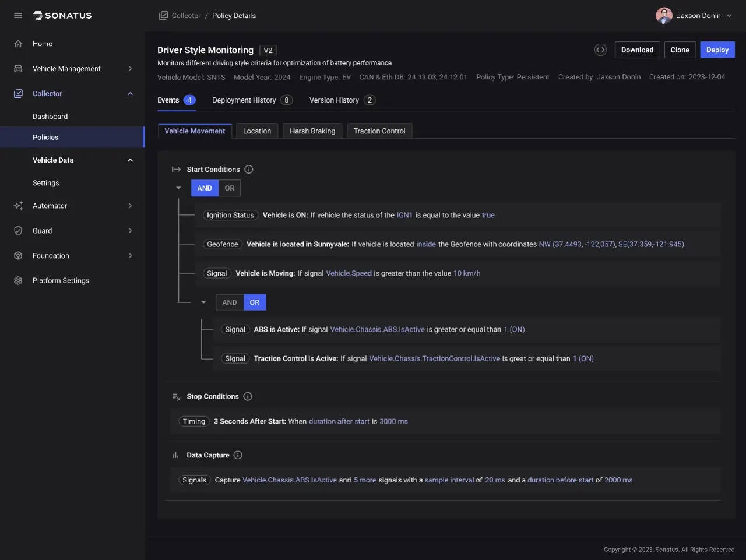Open the Jaxson Donin user dropdown
The image size is (746, 560).
(694, 16)
